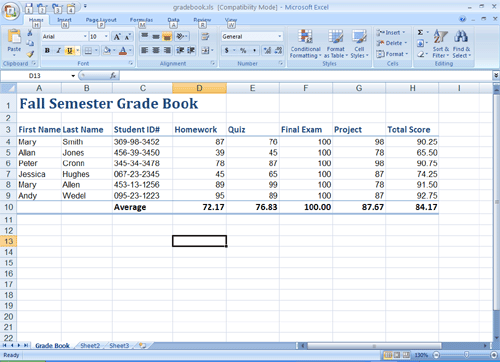Click the Save icon in Quick Access Toolbar
This screenshot has width=500, height=362.
29,8
